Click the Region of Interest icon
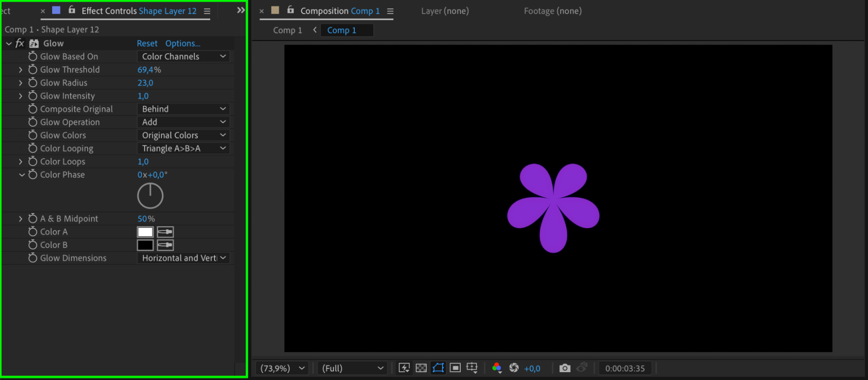The image size is (868, 380). (455, 368)
